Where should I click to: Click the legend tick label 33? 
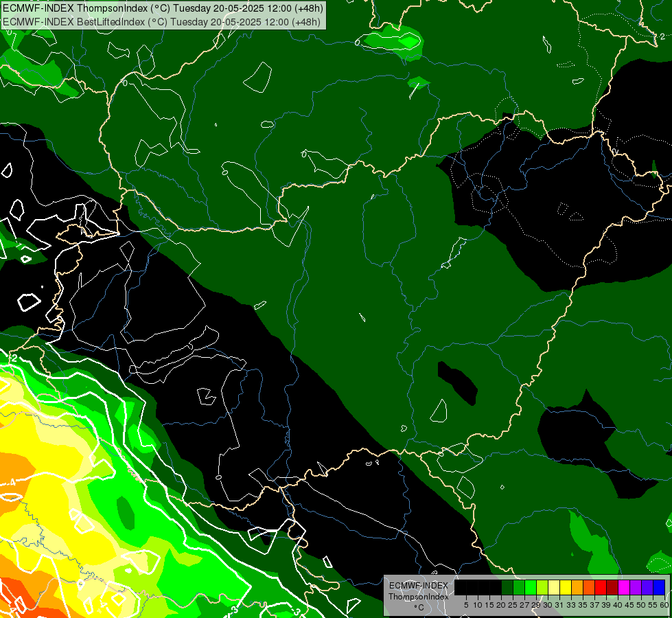571,605
